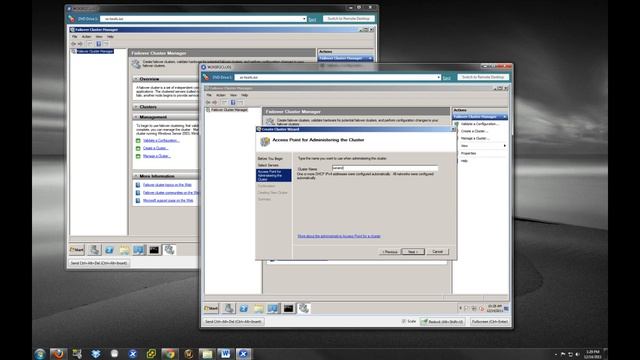Click blue help icon in front Cluster Manager toolbar

click(x=233, y=102)
